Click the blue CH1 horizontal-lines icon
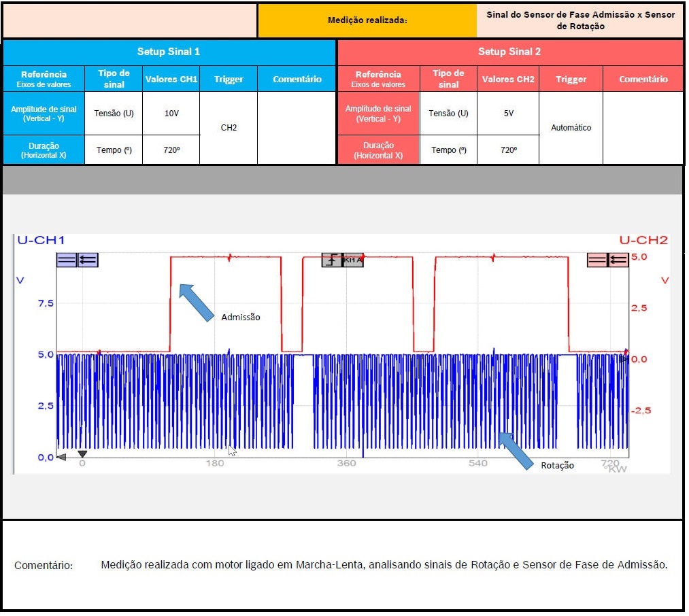This screenshot has width=689, height=616. click(67, 259)
